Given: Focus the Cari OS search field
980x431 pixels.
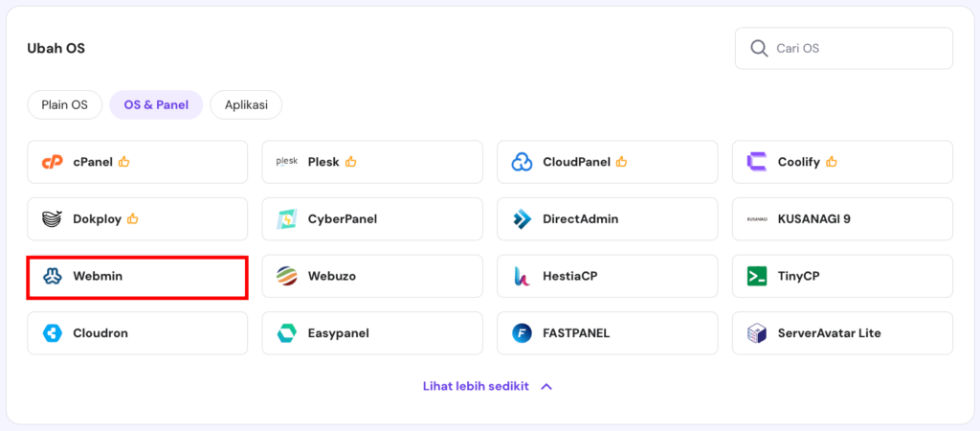Looking at the screenshot, I should pos(857,48).
